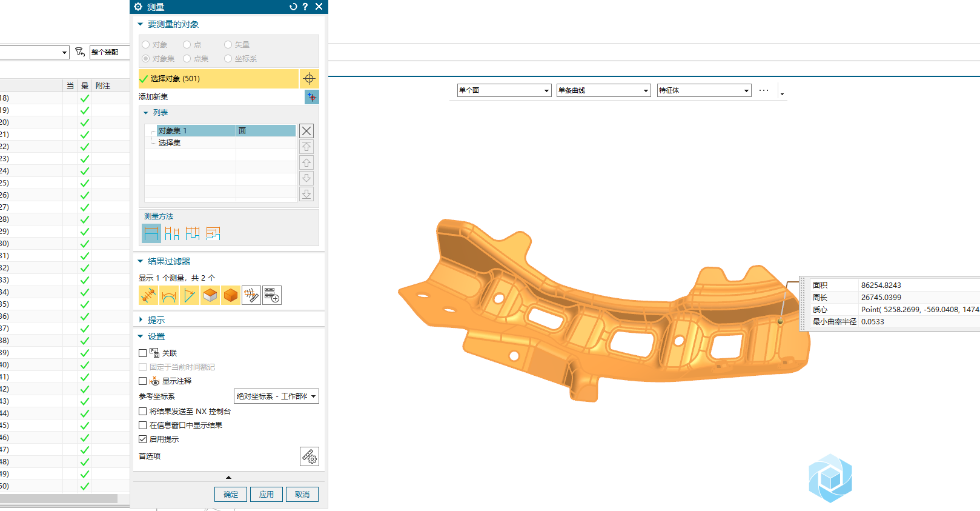The image size is (980, 511).
Task: Close the 测量 dialog
Action: pyautogui.click(x=319, y=7)
